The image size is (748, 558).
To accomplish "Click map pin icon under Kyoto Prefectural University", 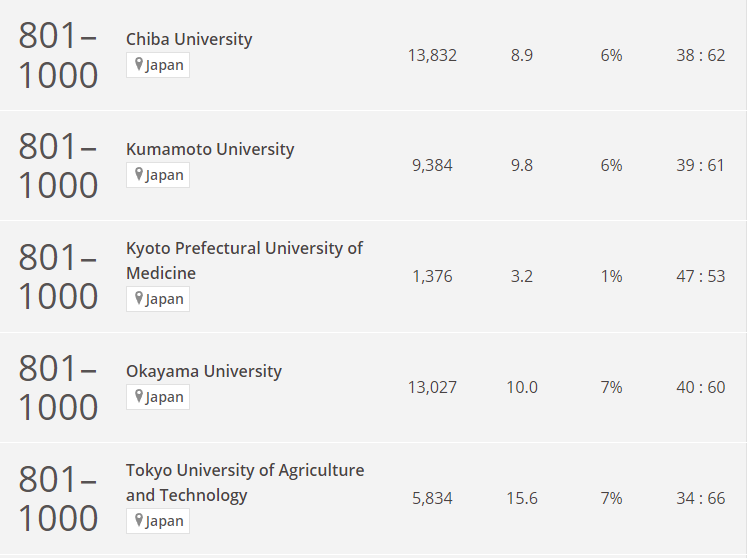I will point(139,299).
